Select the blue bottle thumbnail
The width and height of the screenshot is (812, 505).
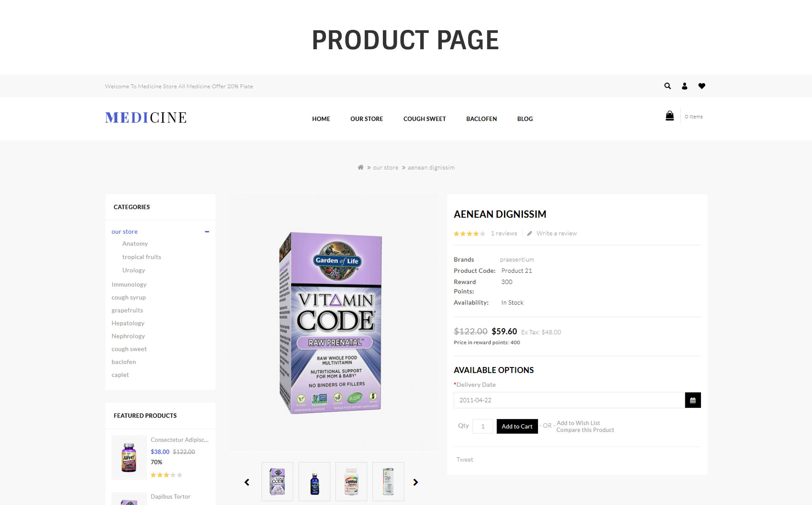(x=314, y=482)
